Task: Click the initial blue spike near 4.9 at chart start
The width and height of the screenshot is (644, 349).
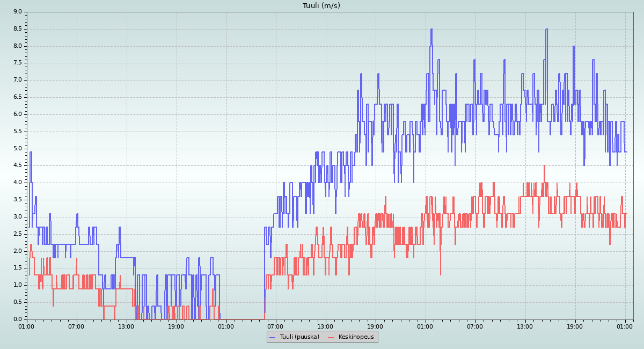Action: coord(31,152)
